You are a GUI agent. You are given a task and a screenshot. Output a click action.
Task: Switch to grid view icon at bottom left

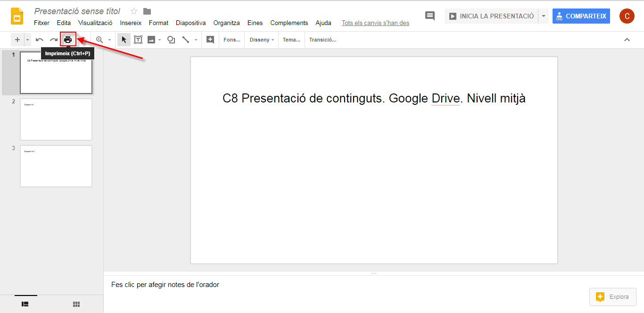tap(76, 305)
